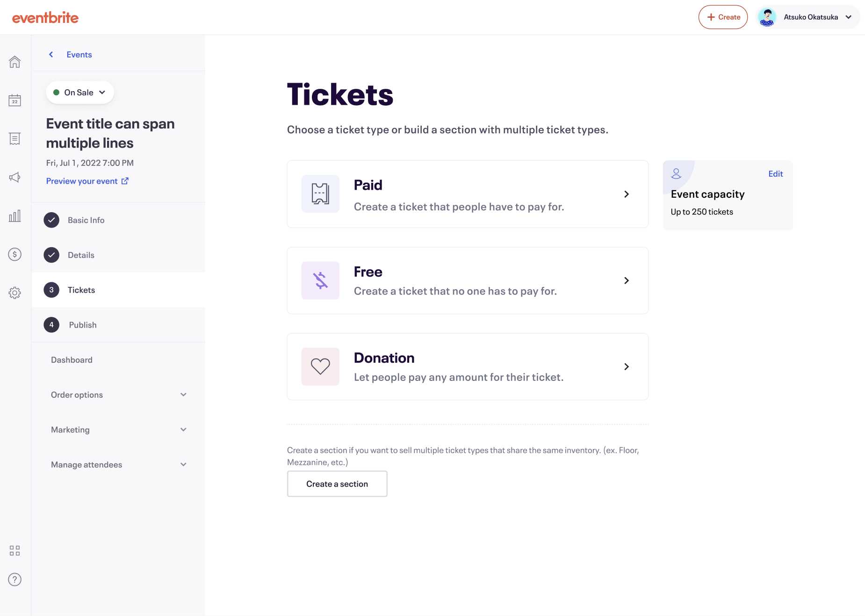Click the Create a section button

pos(337,484)
